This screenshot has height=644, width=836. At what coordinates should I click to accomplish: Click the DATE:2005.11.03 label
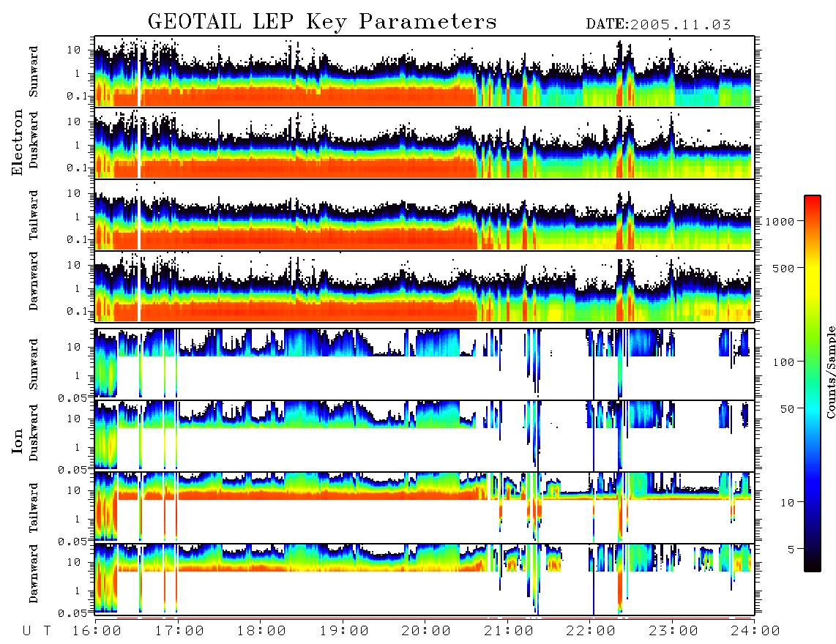tap(658, 25)
